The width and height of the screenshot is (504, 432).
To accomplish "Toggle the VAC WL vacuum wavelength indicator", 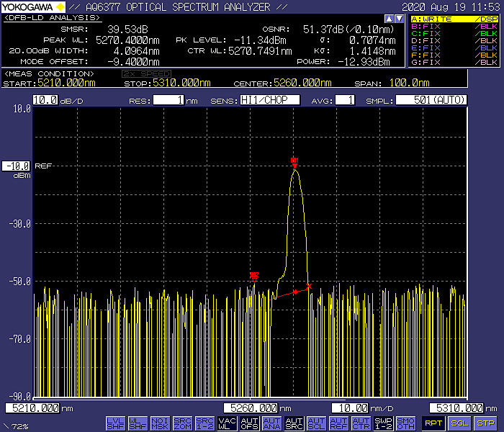I will click(x=227, y=423).
